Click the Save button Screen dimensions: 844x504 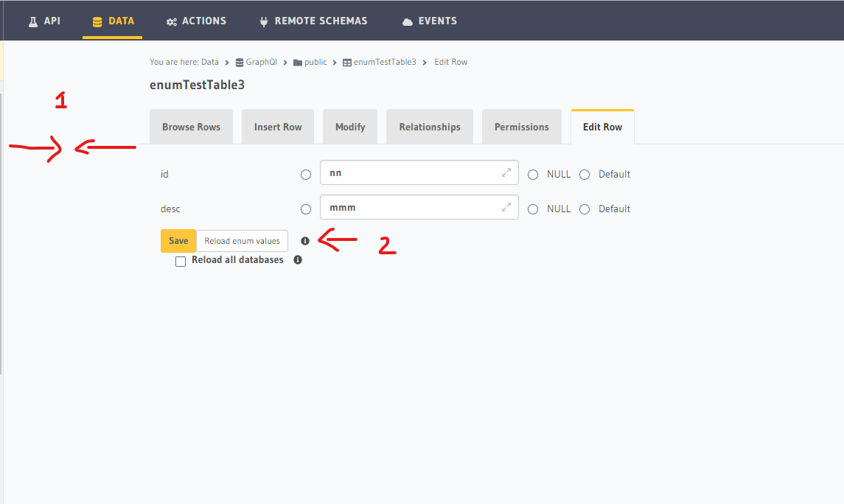pyautogui.click(x=178, y=241)
